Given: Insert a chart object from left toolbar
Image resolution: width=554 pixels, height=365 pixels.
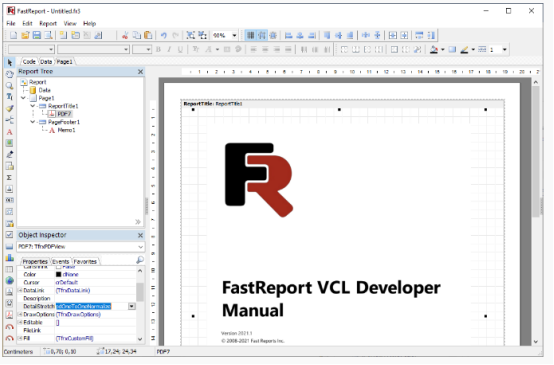Looking at the screenshot, I should pos(10,258).
